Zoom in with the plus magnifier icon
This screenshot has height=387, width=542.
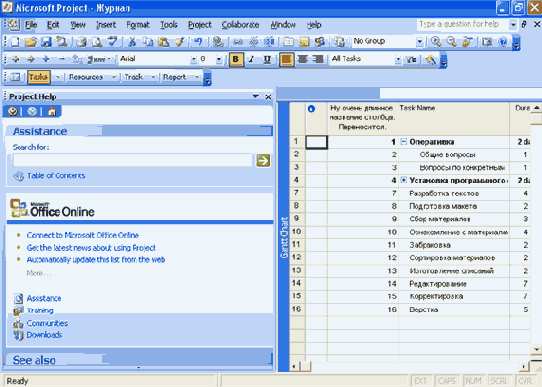click(436, 42)
